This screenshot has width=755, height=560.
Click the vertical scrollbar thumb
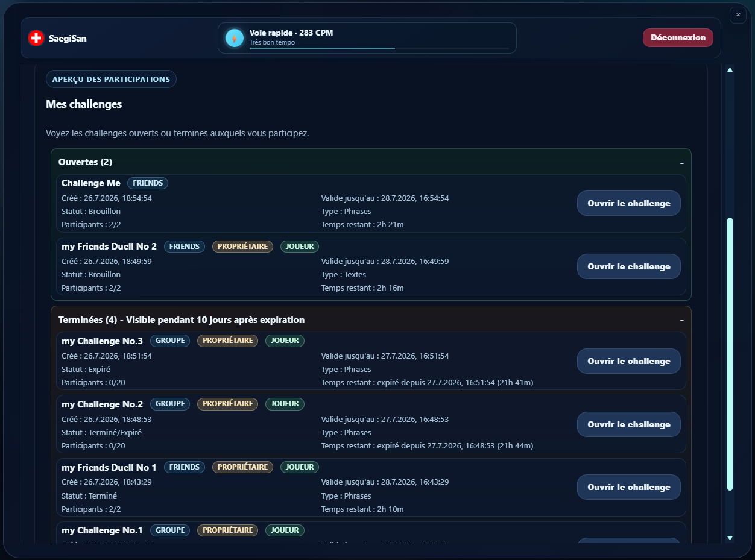(730, 354)
